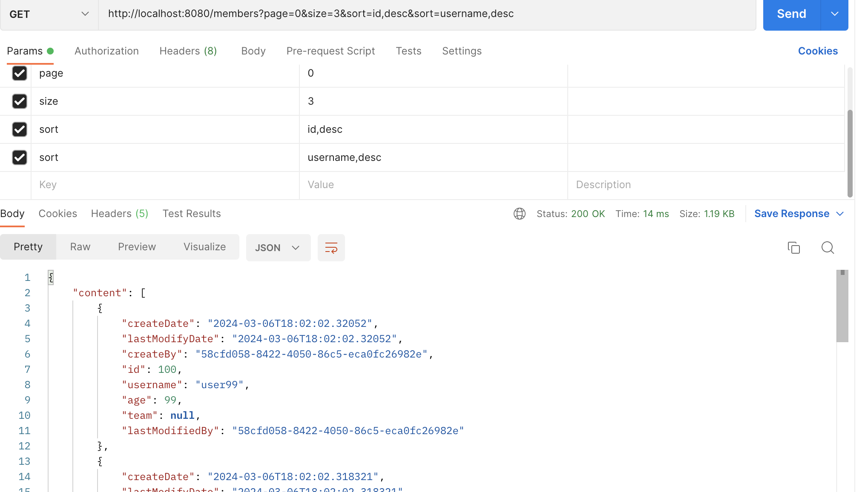Image resolution: width=868 pixels, height=492 pixels.
Task: Uncheck the size parameter checkbox
Action: tap(20, 101)
